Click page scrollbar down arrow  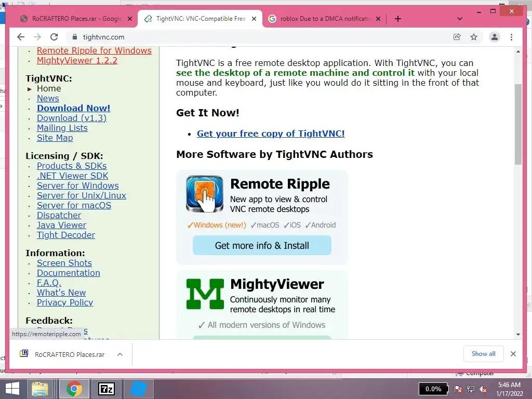(x=518, y=334)
